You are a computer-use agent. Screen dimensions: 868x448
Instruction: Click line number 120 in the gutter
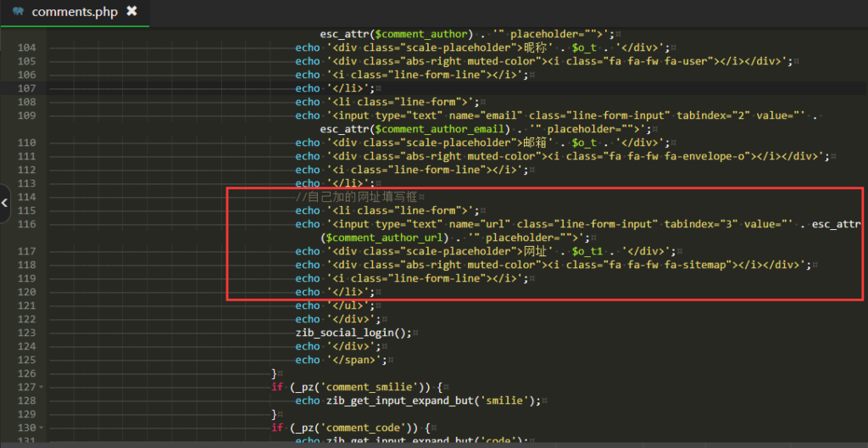25,292
